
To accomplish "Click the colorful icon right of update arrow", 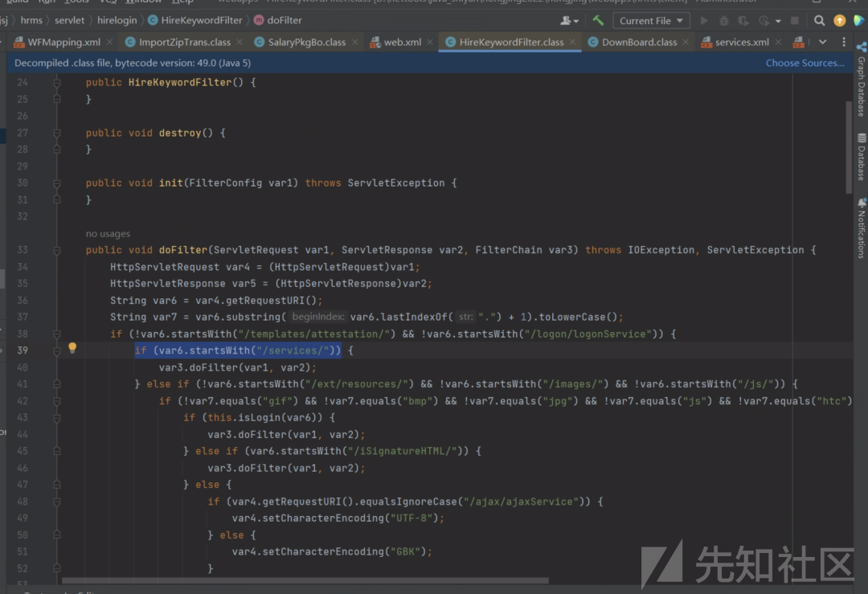I will (858, 20).
